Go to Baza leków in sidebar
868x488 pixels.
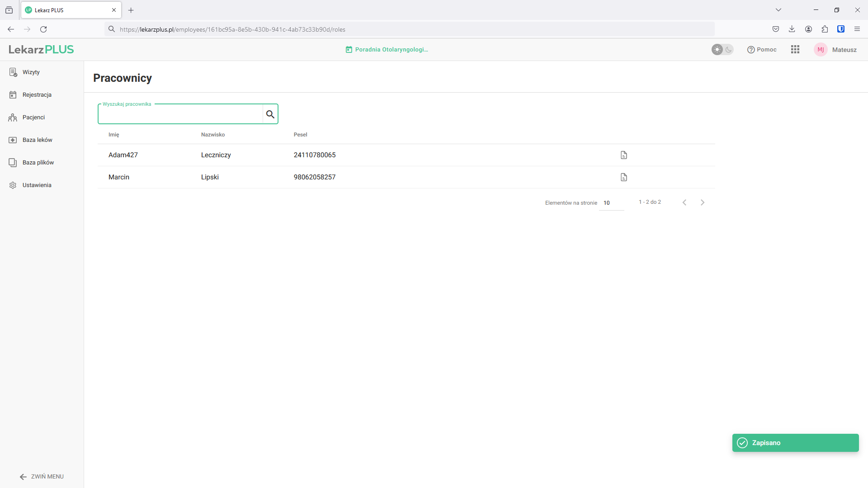point(37,140)
